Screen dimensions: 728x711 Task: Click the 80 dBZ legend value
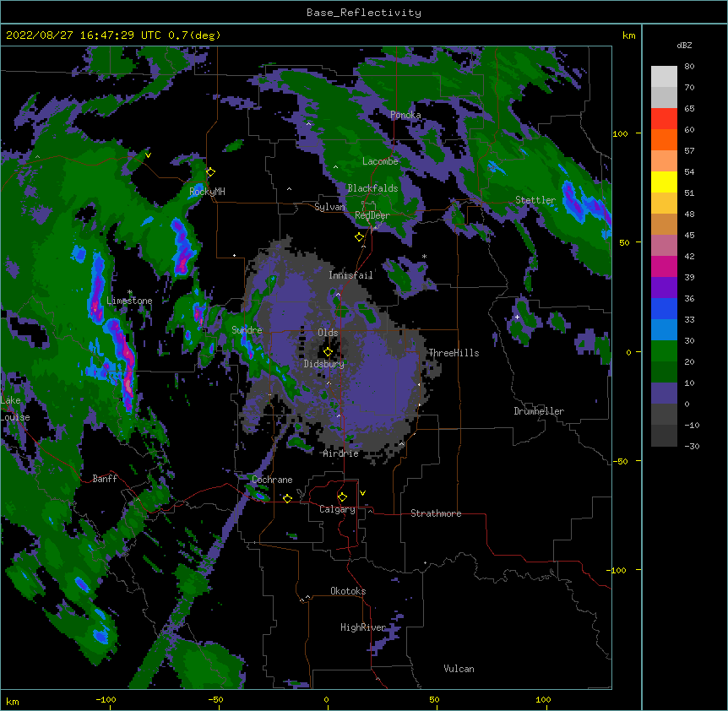coord(689,67)
